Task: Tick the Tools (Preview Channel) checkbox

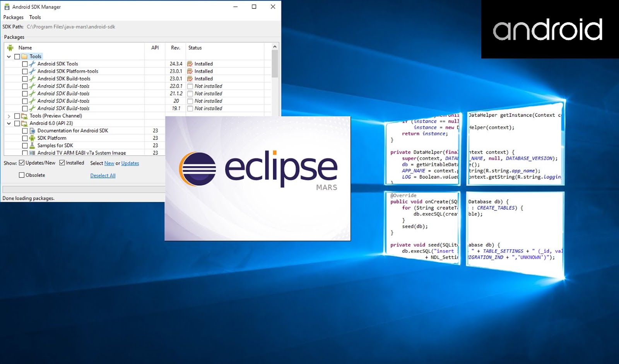Action: click(17, 116)
